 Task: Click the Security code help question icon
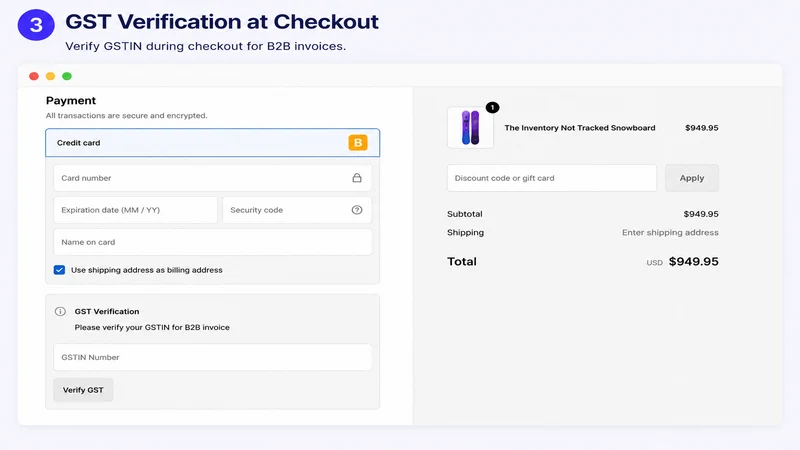pos(357,210)
